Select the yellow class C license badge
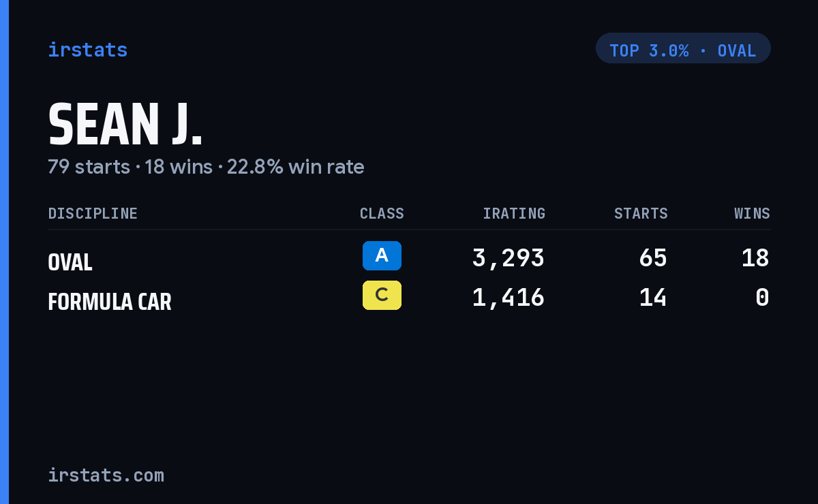The image size is (818, 504). pyautogui.click(x=382, y=295)
